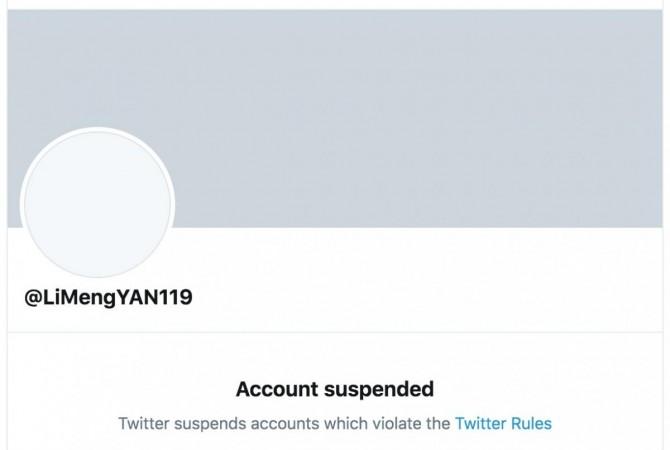Click the word "suspended" in the heading
This screenshot has height=450, width=670.
pyautogui.click(x=379, y=389)
